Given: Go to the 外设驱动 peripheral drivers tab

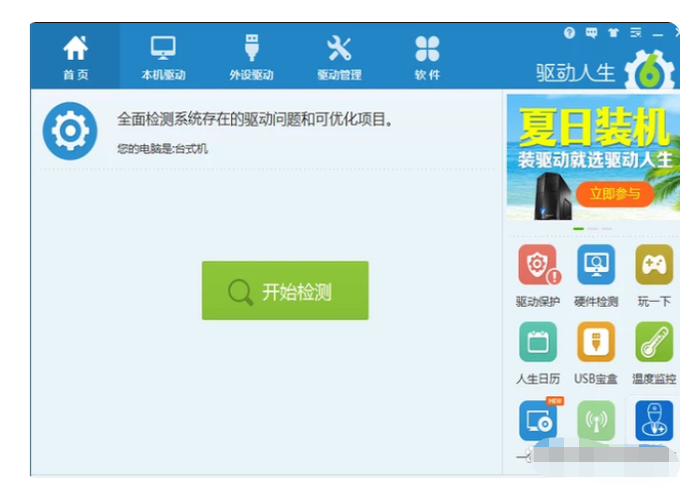Looking at the screenshot, I should (251, 57).
